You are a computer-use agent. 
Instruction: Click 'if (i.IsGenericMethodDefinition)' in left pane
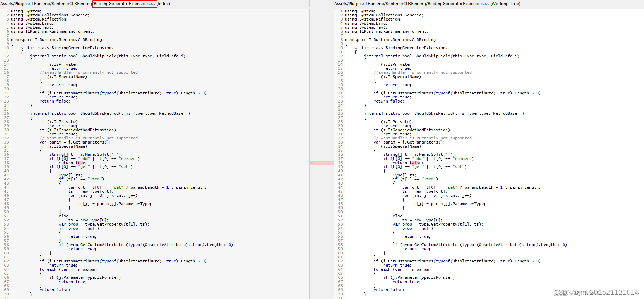tap(78, 130)
